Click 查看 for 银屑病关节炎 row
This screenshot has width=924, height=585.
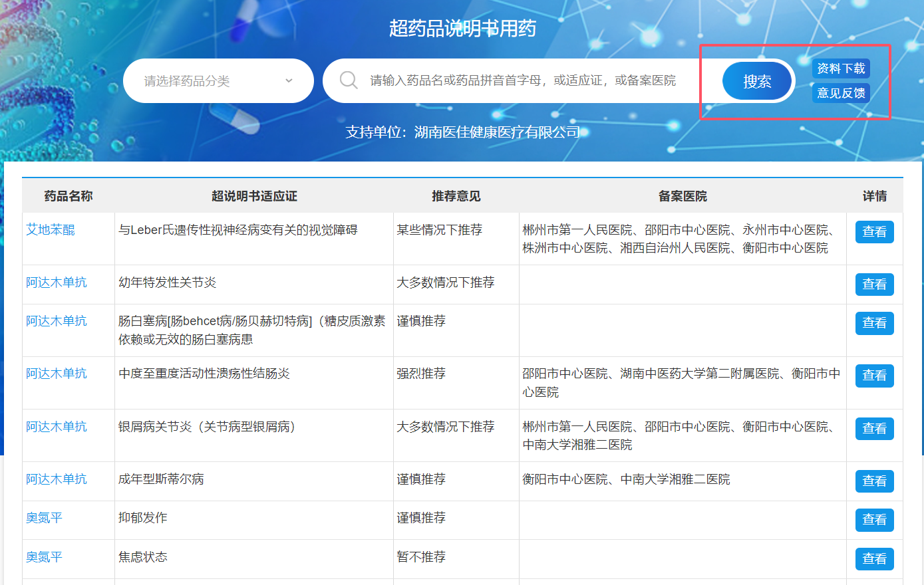pos(874,429)
